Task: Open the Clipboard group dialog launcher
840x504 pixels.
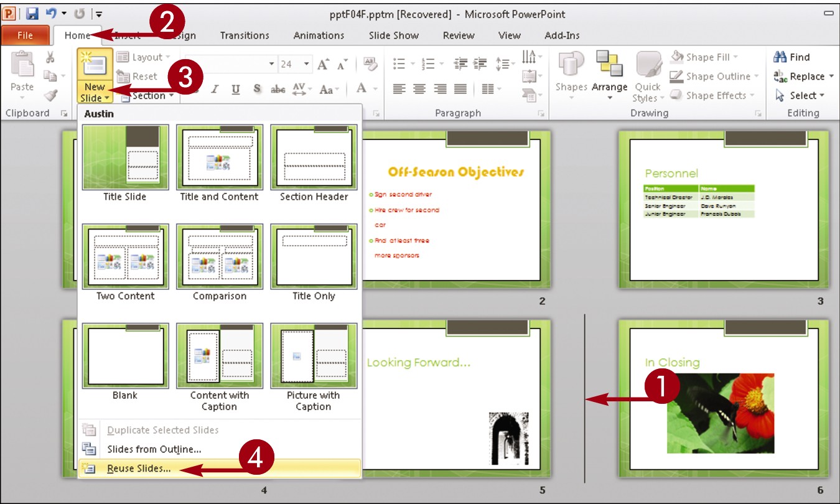Action: (x=64, y=114)
